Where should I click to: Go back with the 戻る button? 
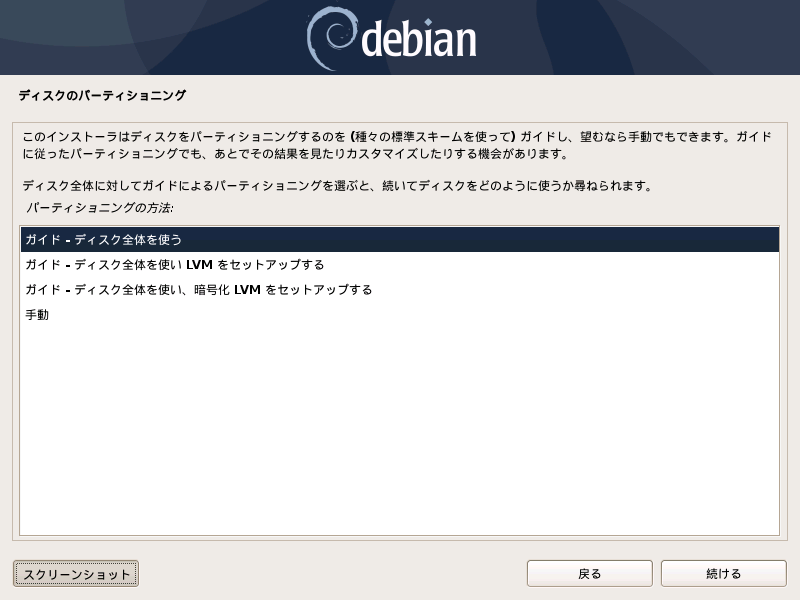(x=590, y=574)
